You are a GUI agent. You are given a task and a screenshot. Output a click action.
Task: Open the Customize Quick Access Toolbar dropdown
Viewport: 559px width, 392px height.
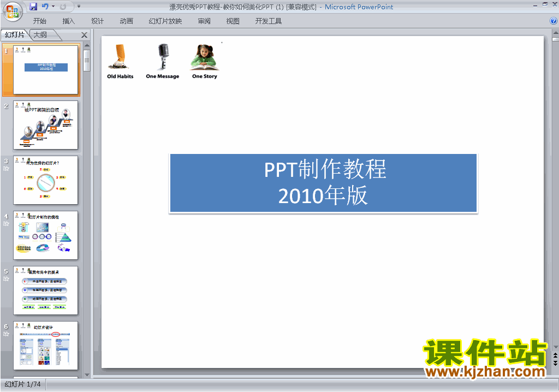(79, 7)
